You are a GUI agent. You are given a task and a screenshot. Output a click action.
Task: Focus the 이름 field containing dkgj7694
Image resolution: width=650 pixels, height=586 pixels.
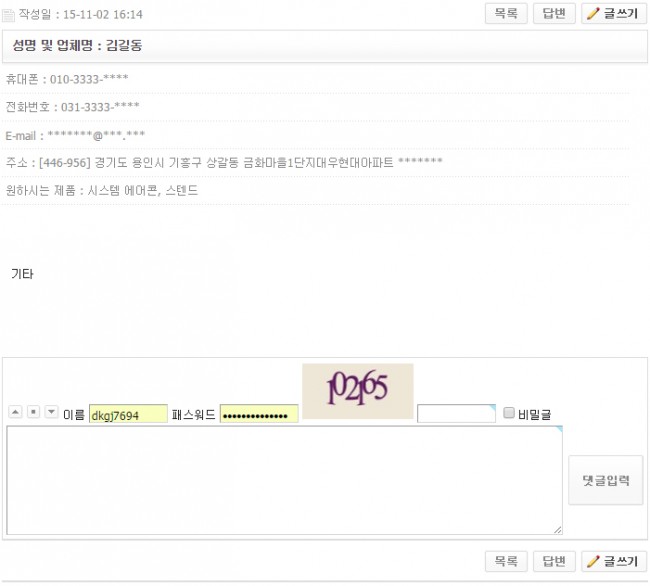(129, 414)
